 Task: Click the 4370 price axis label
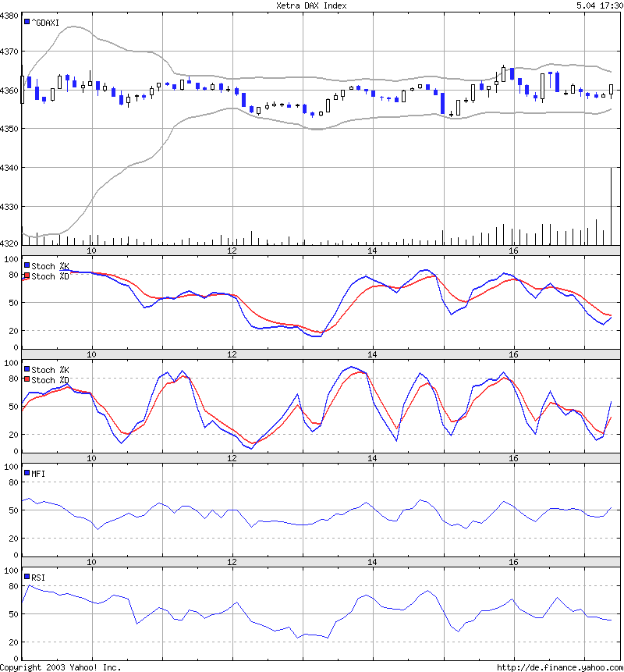click(x=9, y=52)
